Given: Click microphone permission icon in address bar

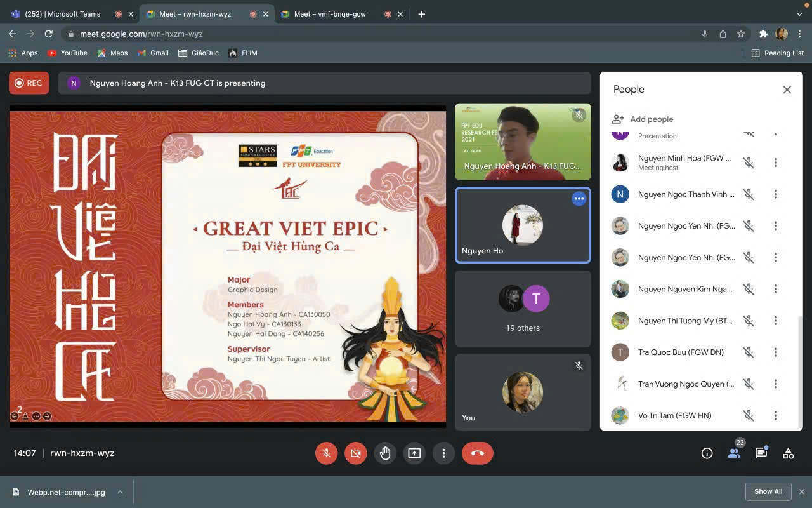Looking at the screenshot, I should (705, 34).
